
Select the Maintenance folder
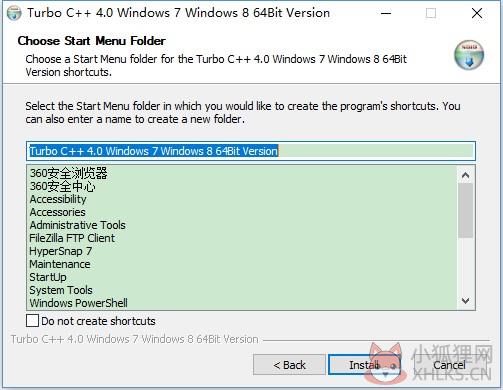(60, 264)
